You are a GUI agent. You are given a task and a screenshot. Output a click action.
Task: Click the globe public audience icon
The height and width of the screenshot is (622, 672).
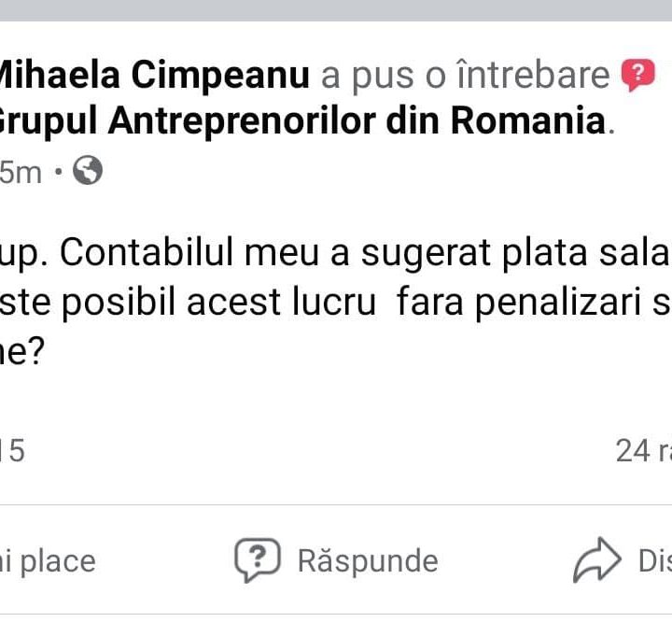point(87,172)
